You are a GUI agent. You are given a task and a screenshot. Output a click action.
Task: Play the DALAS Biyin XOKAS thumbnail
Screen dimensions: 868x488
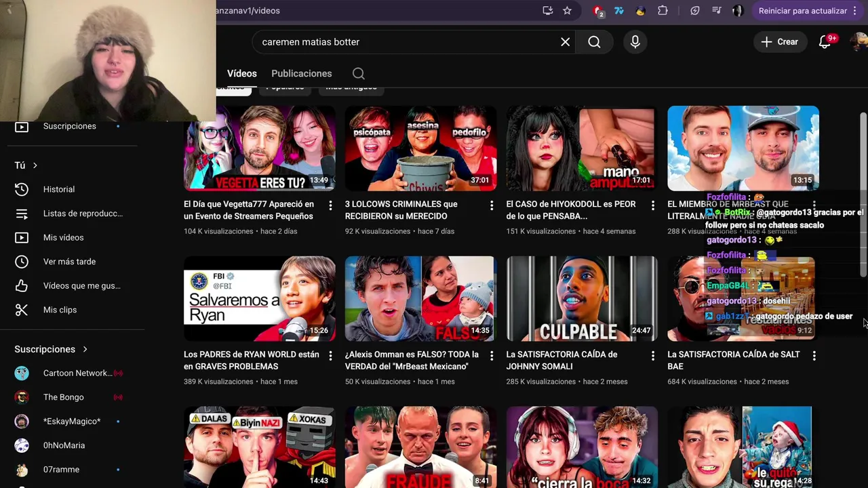(260, 447)
